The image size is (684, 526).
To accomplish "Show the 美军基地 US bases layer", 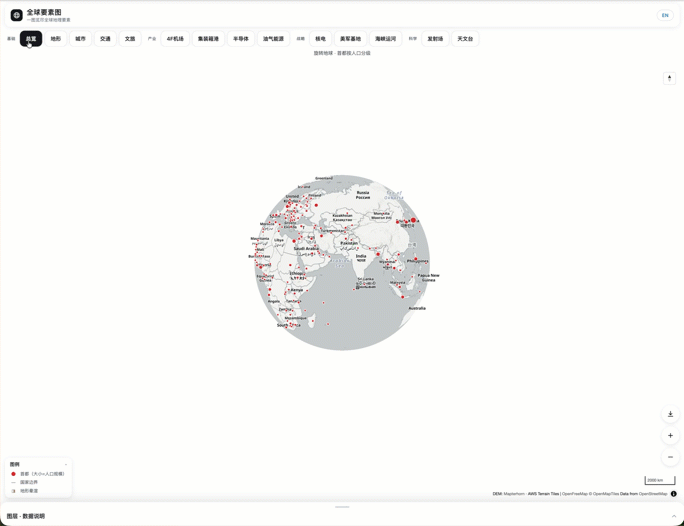I will [x=350, y=39].
